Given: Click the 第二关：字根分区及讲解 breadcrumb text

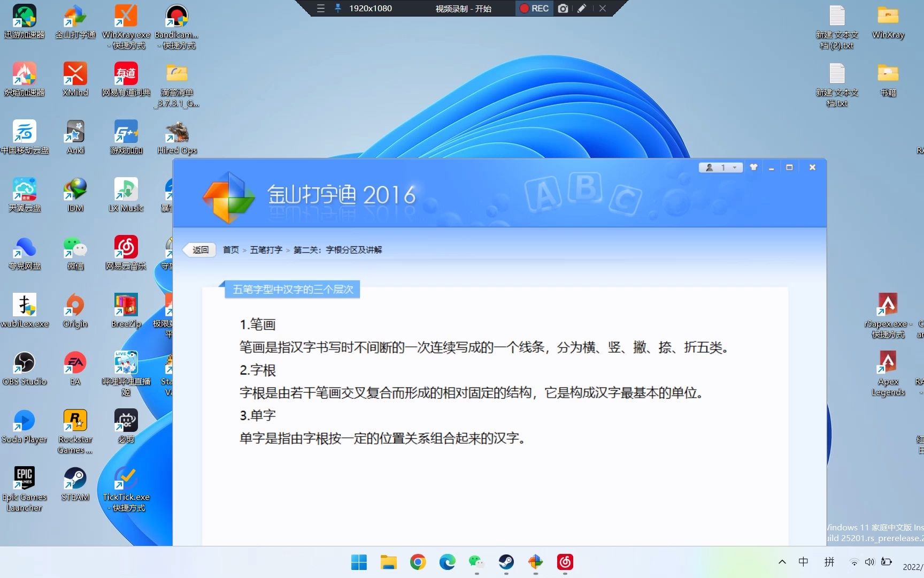Looking at the screenshot, I should tap(338, 250).
